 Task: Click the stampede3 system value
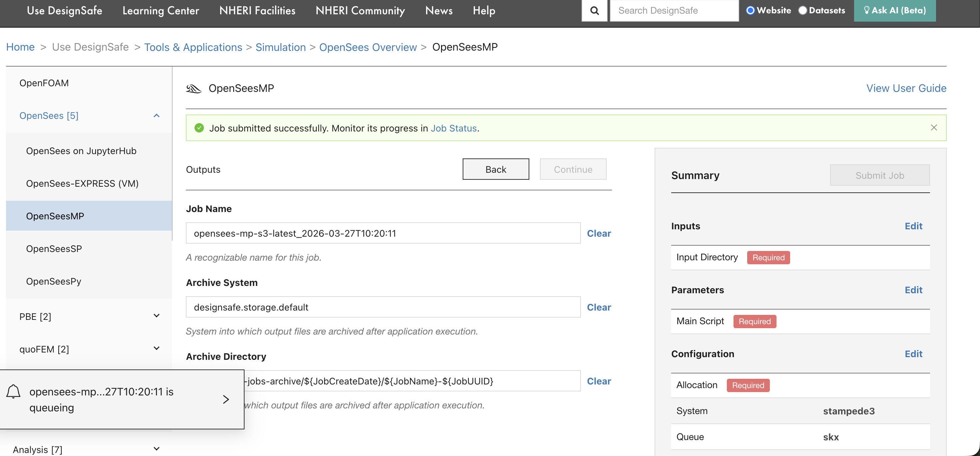coord(848,411)
